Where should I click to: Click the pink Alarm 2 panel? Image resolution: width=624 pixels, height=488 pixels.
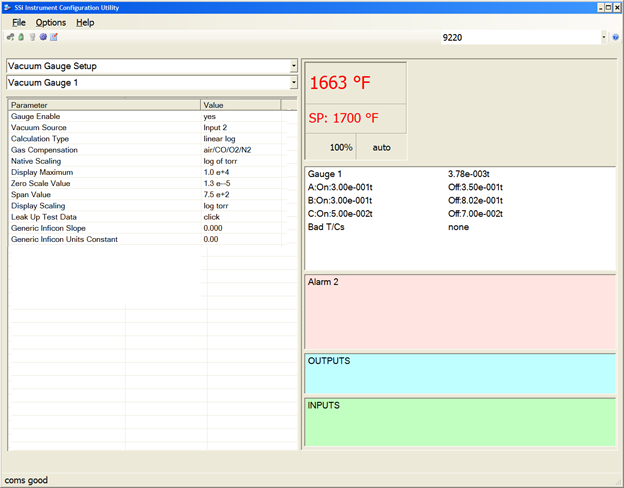[459, 311]
